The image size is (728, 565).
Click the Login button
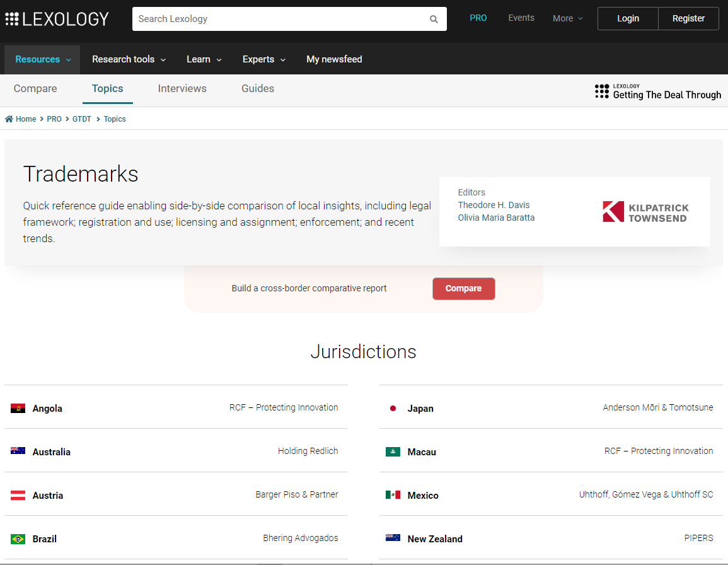point(628,18)
